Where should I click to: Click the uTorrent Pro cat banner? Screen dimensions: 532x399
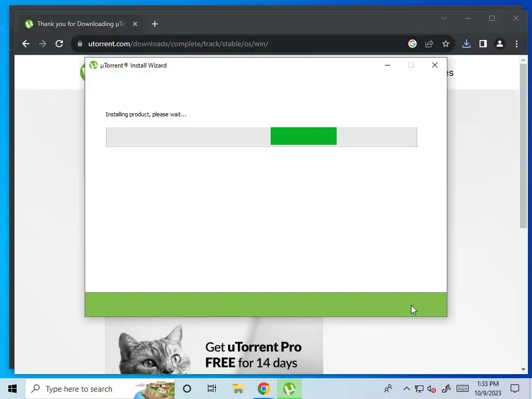[214, 346]
